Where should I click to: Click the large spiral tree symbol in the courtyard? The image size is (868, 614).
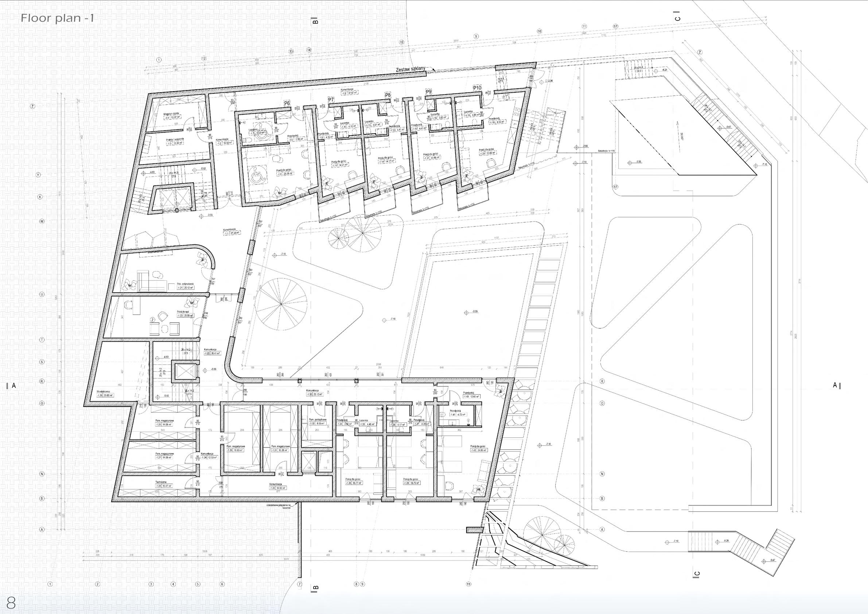point(281,304)
